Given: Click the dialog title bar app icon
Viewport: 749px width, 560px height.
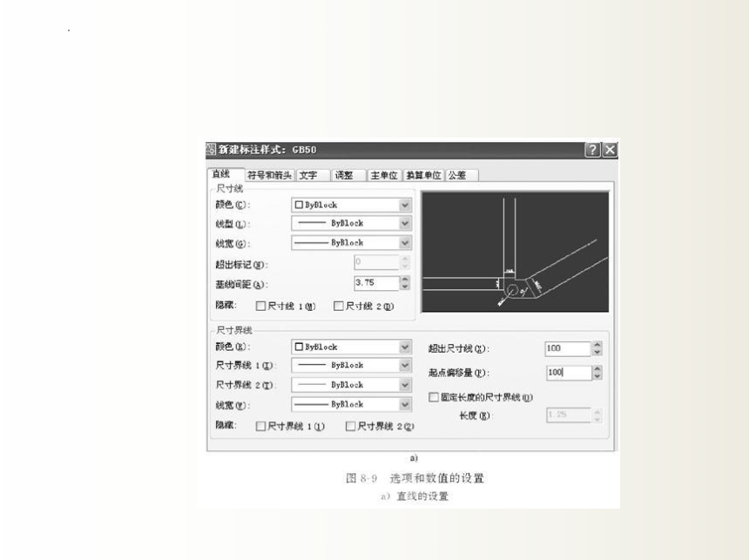Looking at the screenshot, I should 211,150.
